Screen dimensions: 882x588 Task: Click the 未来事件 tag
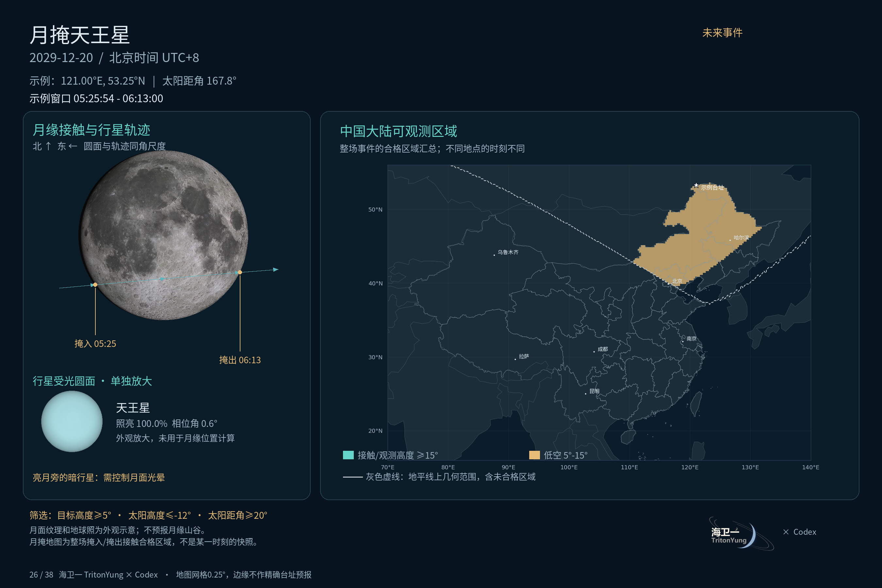tap(722, 33)
